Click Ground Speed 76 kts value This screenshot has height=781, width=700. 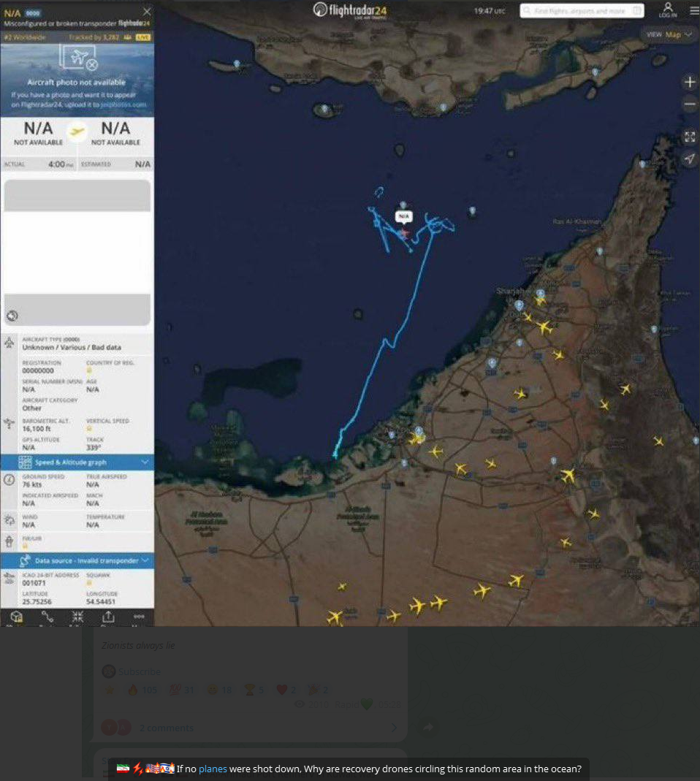32,484
